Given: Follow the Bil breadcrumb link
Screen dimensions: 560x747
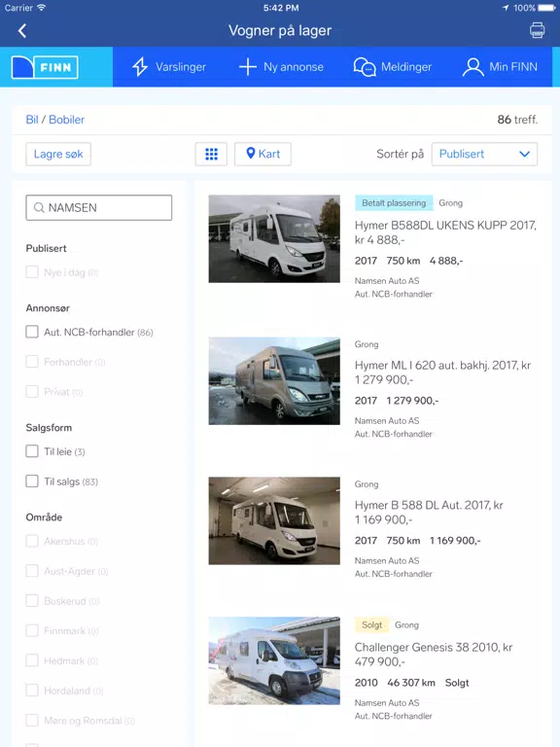Looking at the screenshot, I should click(x=32, y=120).
